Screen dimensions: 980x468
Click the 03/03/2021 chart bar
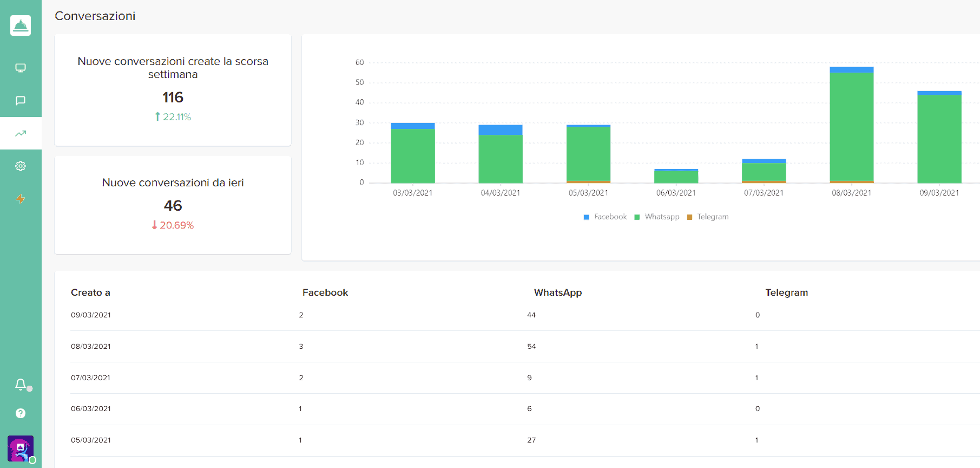click(x=413, y=153)
